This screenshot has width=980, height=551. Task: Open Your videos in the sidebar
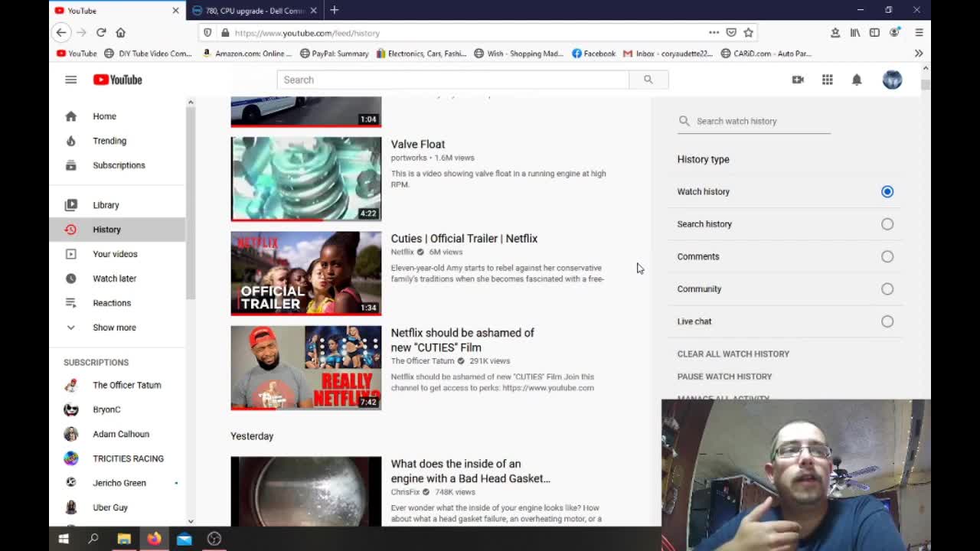(x=117, y=254)
